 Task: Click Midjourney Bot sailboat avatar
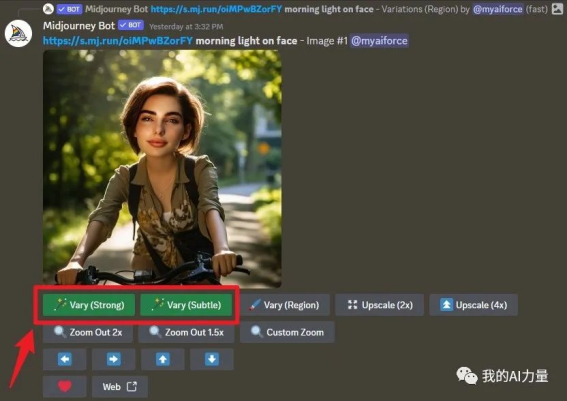[x=18, y=34]
